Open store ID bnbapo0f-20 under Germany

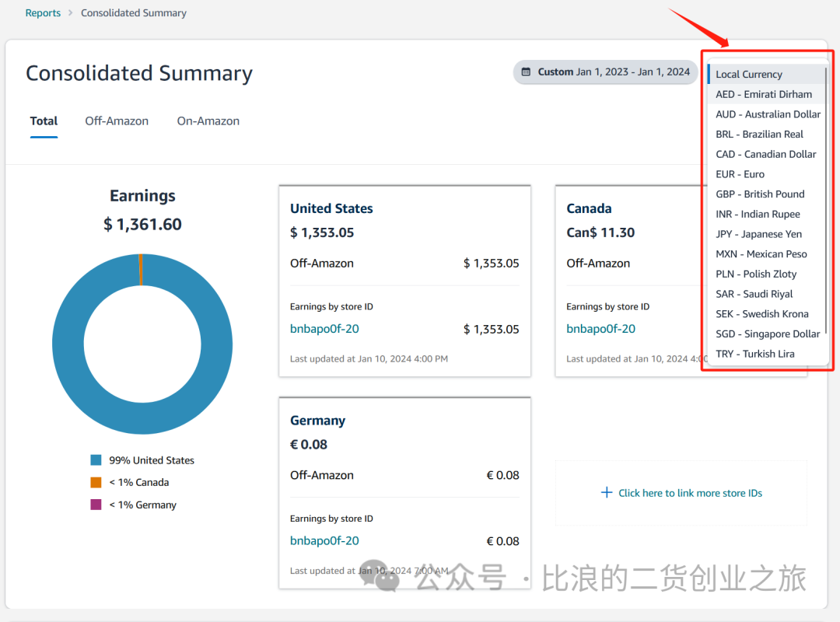324,541
